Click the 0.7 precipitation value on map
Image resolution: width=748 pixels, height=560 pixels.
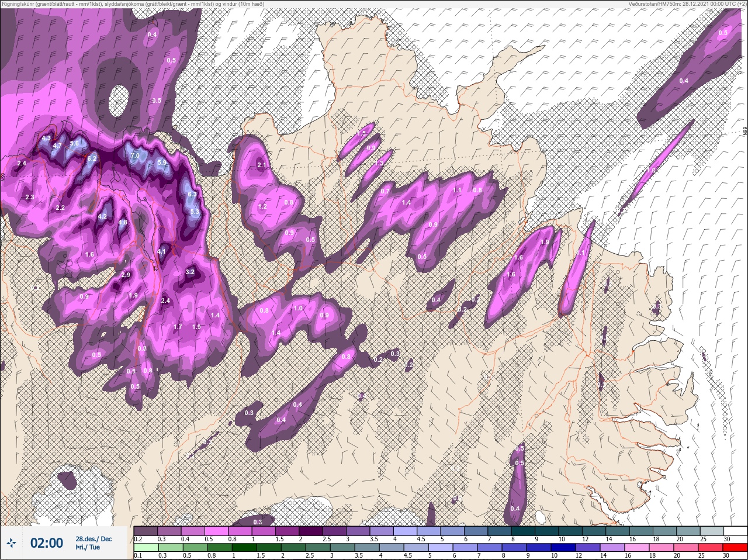tap(385, 191)
